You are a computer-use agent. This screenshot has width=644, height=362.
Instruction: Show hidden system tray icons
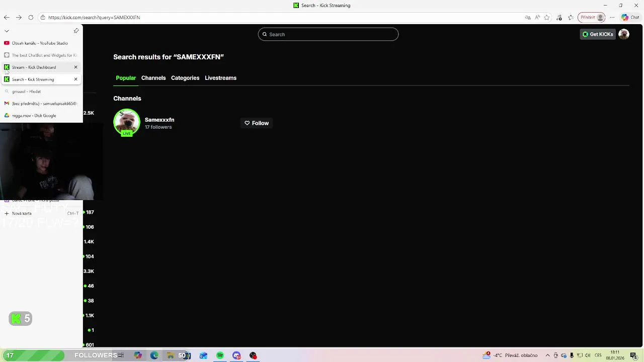[x=548, y=355]
